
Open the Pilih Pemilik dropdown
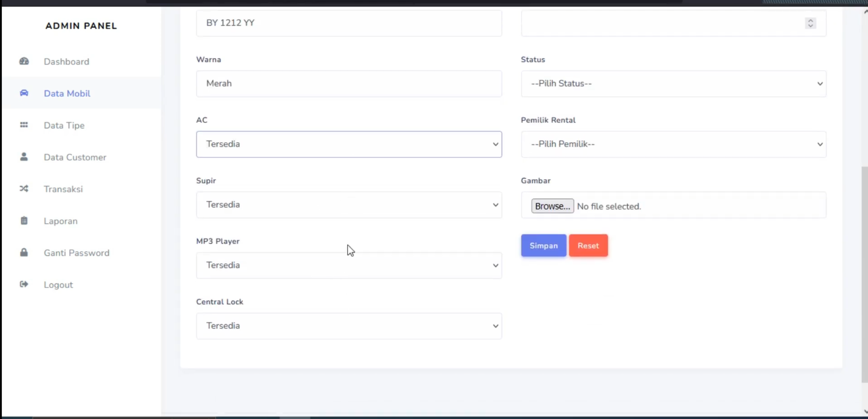(x=674, y=144)
